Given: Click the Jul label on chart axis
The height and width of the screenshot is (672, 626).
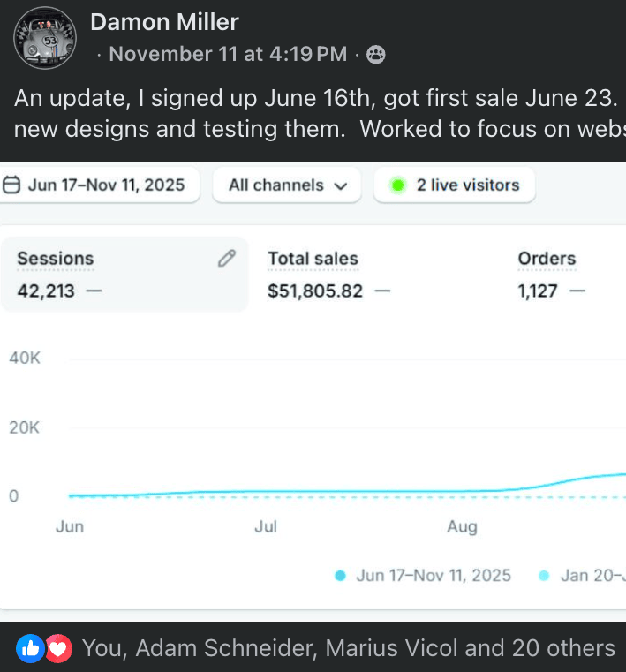Looking at the screenshot, I should [266, 527].
